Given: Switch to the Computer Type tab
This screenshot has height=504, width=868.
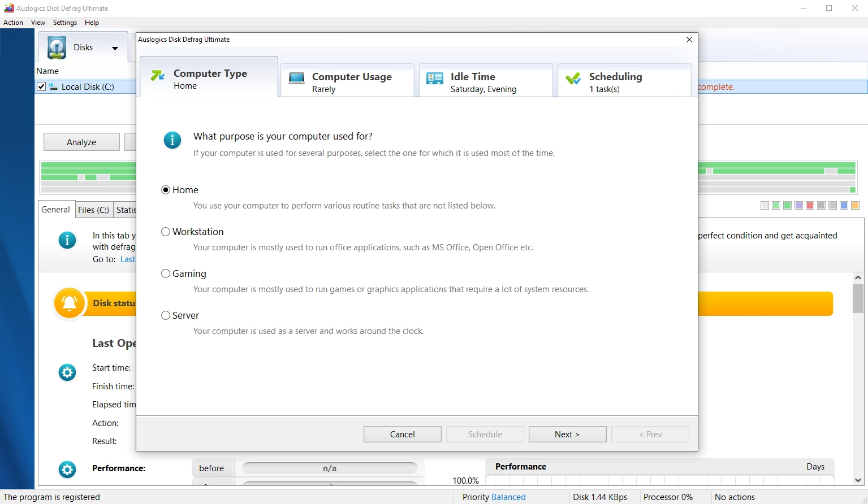Looking at the screenshot, I should tap(209, 77).
